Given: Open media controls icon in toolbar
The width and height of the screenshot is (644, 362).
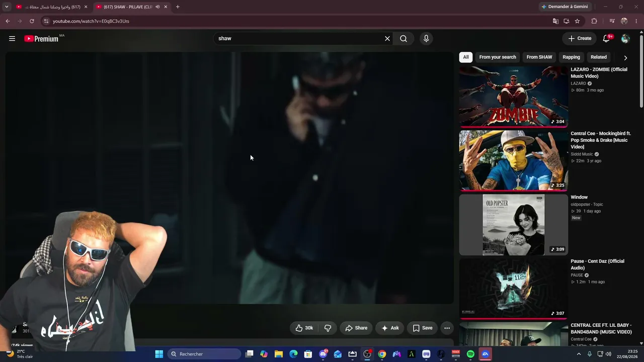Looking at the screenshot, I should pyautogui.click(x=612, y=21).
